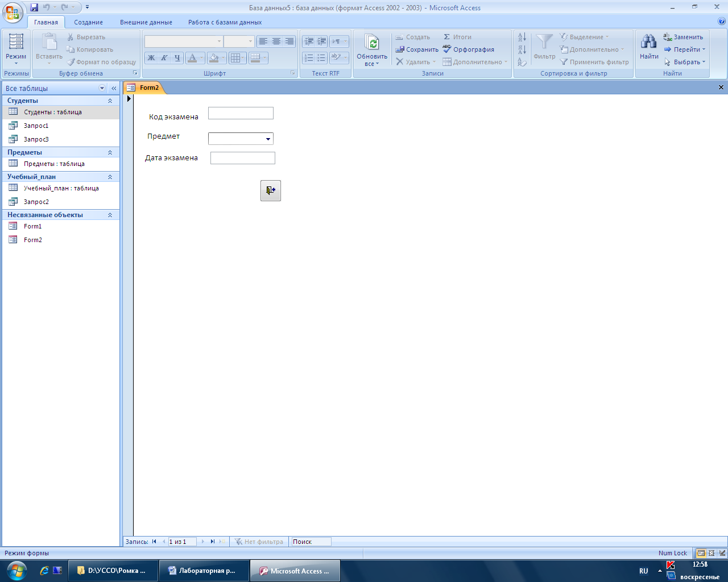The height and width of the screenshot is (582, 728).
Task: Open Перейти dropdown
Action: [x=685, y=49]
